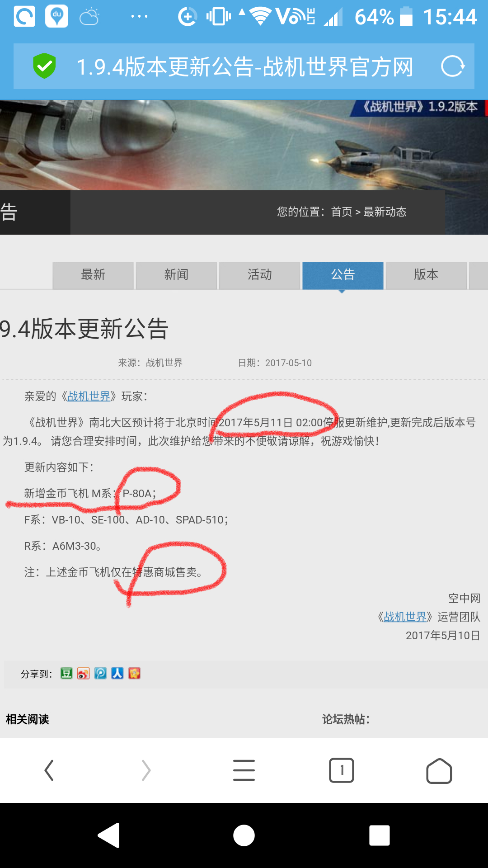Tap the 更新内容如下 line

(x=59, y=467)
